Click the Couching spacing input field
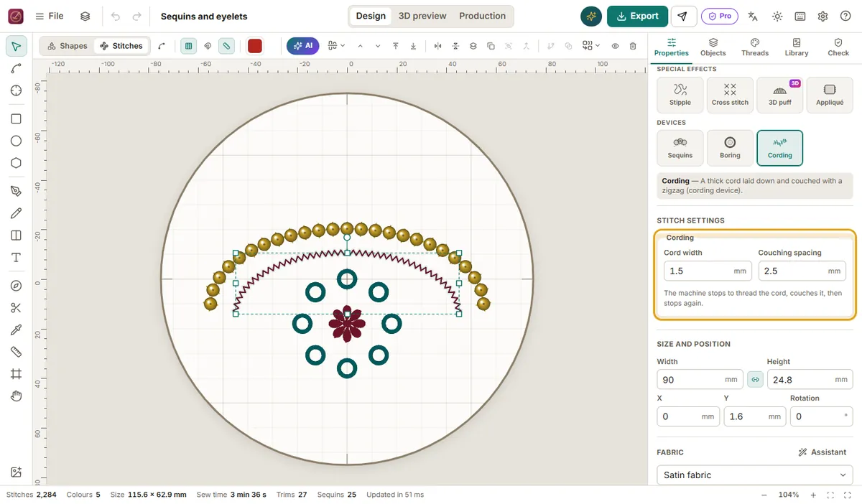 coord(802,271)
